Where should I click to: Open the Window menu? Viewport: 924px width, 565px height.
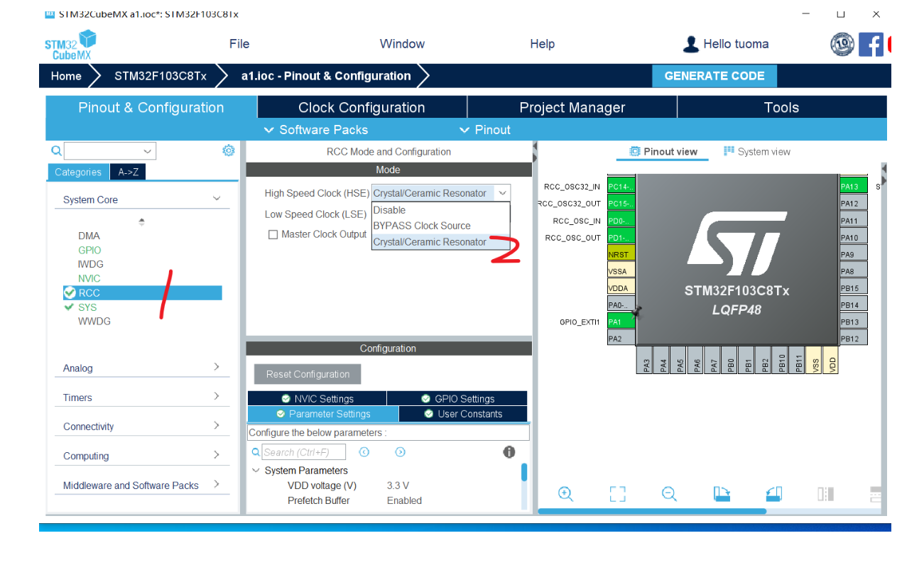tap(402, 44)
